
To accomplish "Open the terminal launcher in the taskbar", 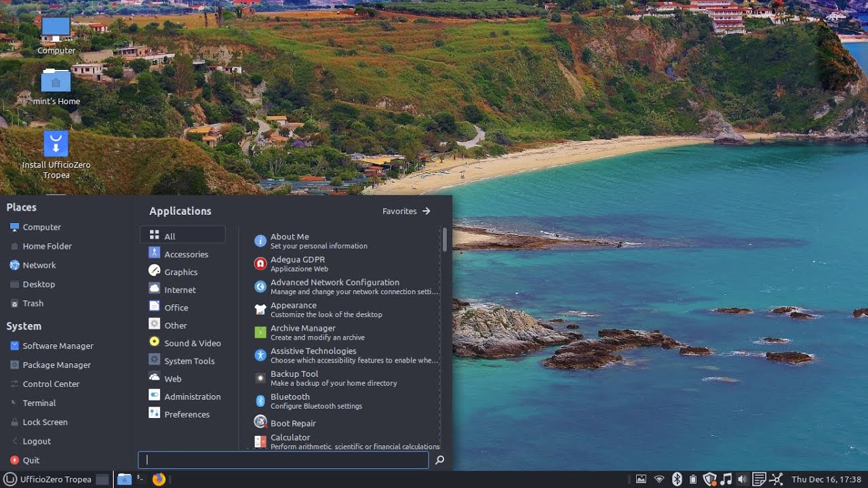I will click(x=140, y=479).
